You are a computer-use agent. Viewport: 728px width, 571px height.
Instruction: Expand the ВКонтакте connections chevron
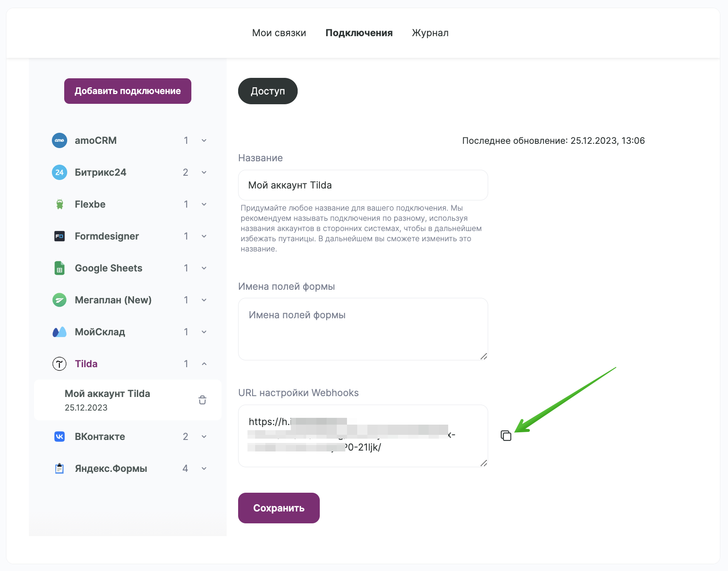tap(204, 437)
